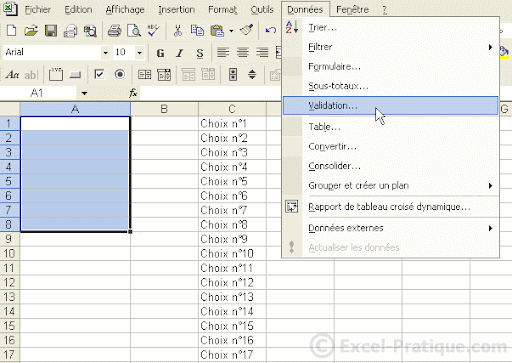Toggle bold with the G button
Screen dimensions: 512x363
[x=161, y=53]
